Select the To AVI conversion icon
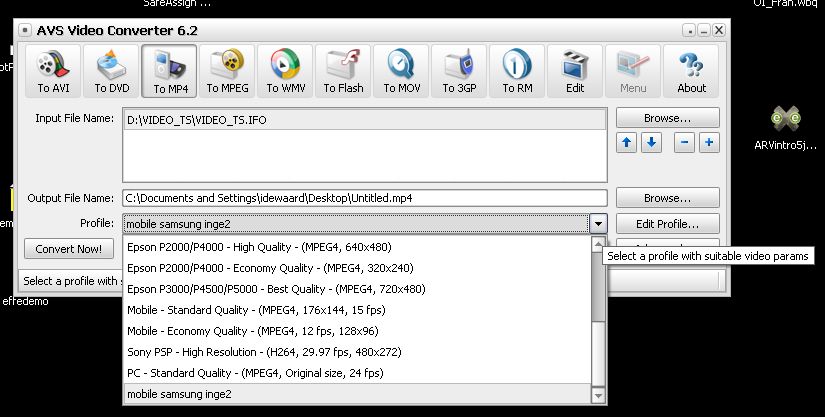This screenshot has width=825, height=417. coord(53,71)
